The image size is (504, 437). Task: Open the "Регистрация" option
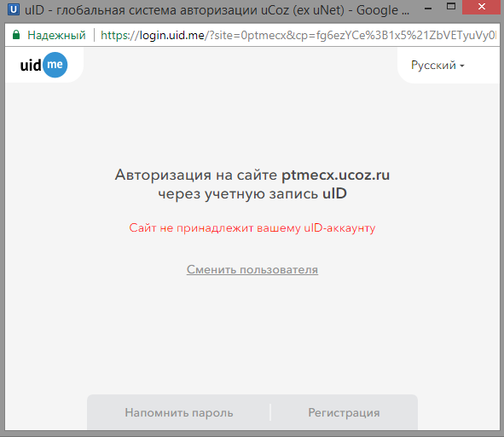[x=344, y=412]
